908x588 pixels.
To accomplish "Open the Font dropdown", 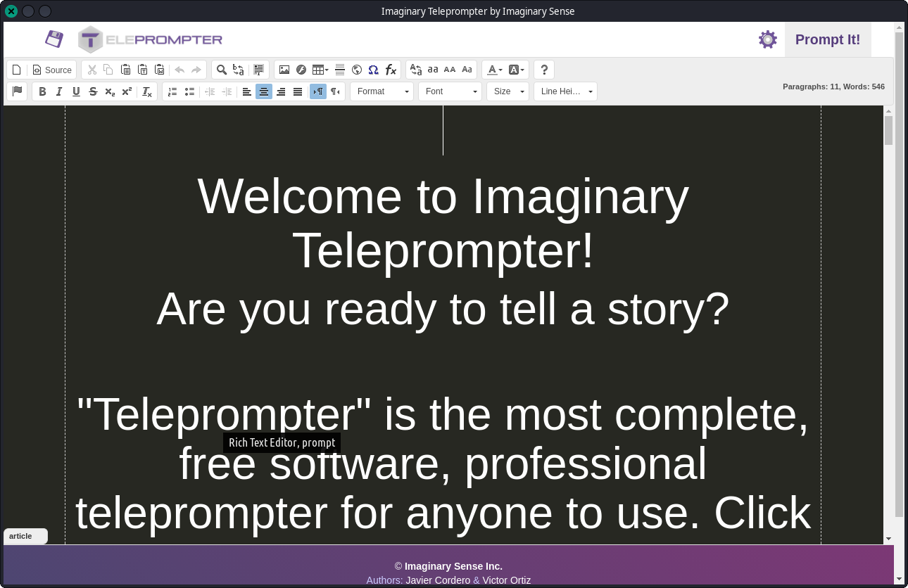I will (x=450, y=91).
